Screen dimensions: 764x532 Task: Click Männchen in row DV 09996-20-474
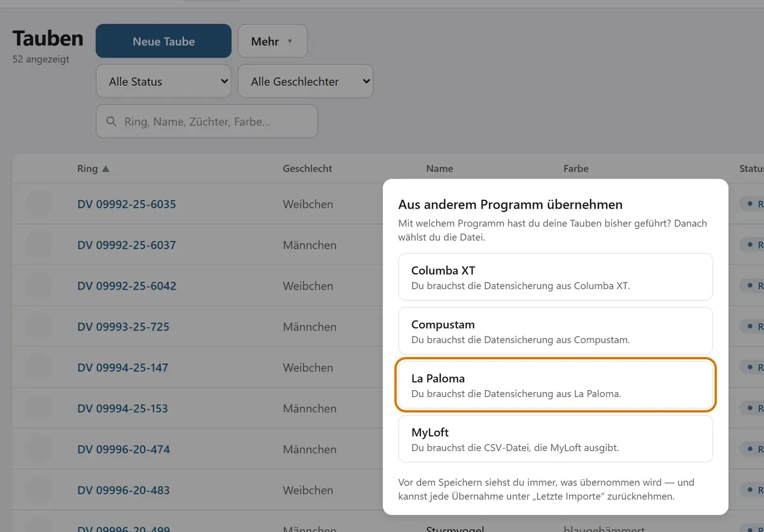pyautogui.click(x=310, y=449)
